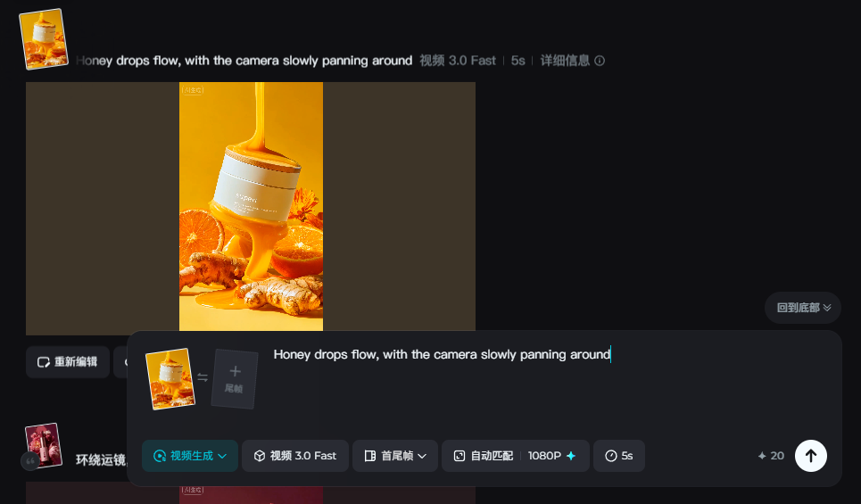Open the 视频 3.0 Fast model selector
Viewport: 861px width, 504px height.
(295, 456)
